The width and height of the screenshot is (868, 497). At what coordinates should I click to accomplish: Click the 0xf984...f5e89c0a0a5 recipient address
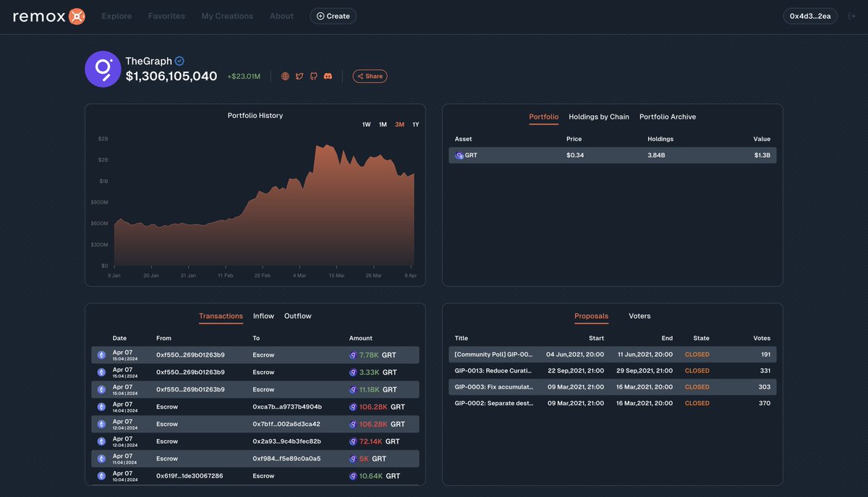(286, 459)
